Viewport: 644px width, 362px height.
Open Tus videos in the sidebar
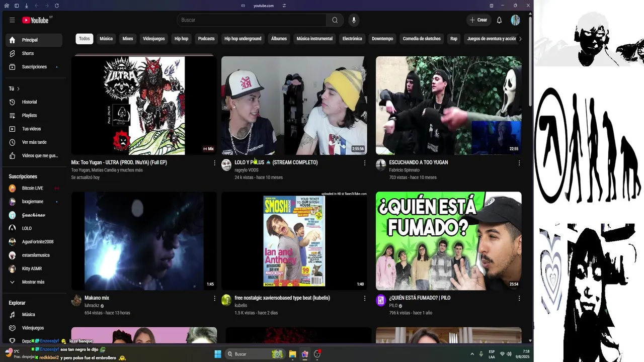(34, 129)
